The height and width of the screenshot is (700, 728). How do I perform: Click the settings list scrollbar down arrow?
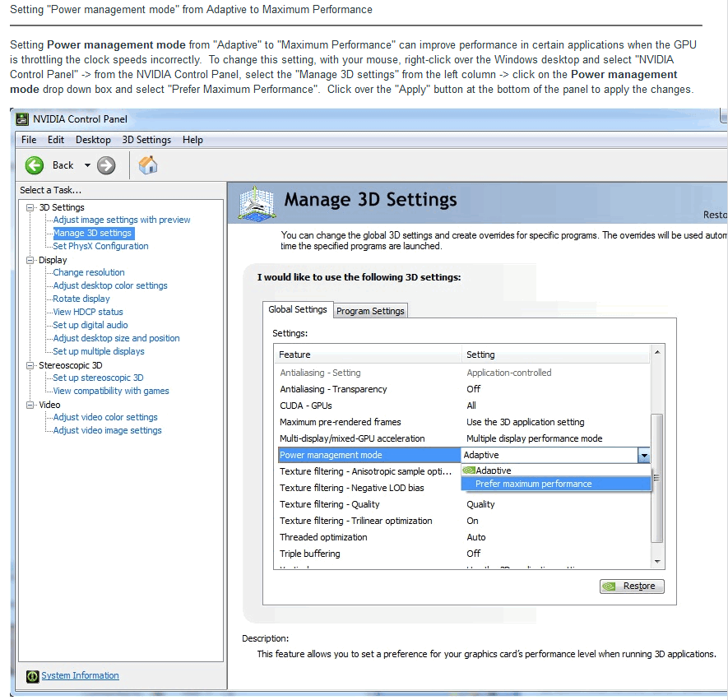coord(657,562)
